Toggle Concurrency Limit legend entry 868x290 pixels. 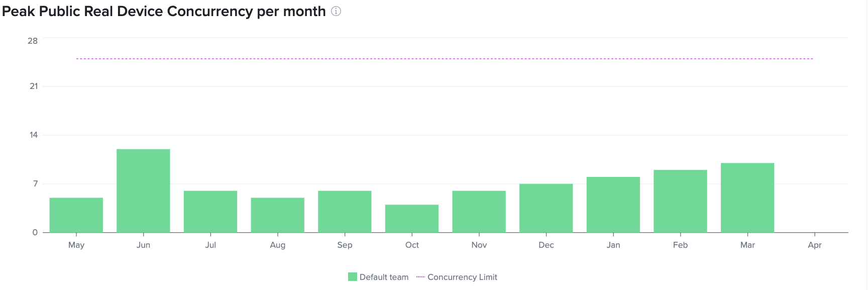(462, 277)
